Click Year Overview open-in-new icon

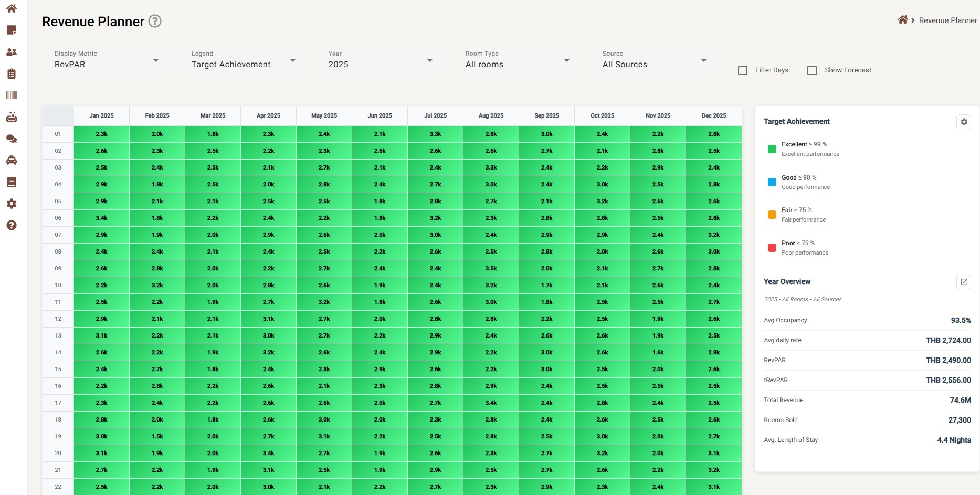(964, 282)
